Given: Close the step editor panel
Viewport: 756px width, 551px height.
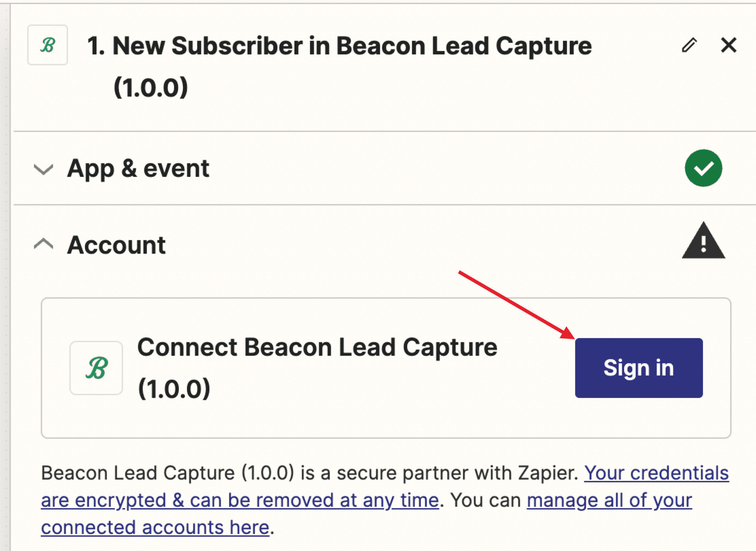Looking at the screenshot, I should click(728, 45).
